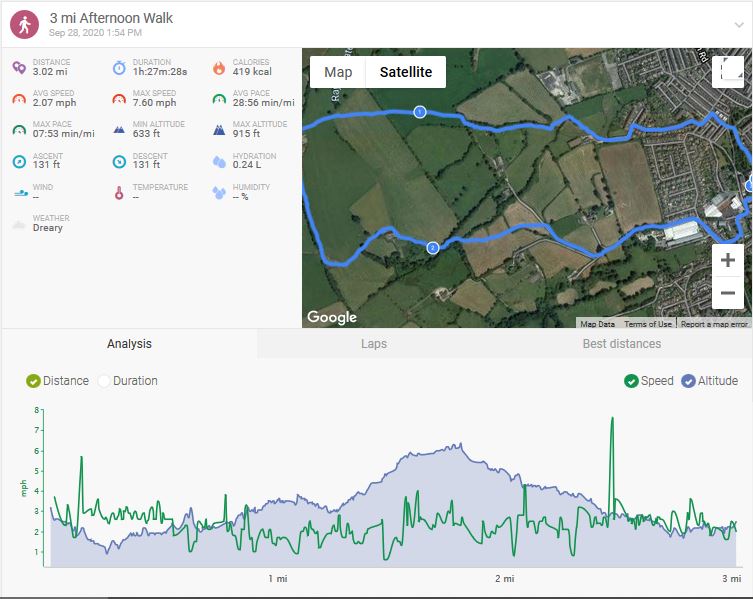Open the Best distances tab
The width and height of the screenshot is (753, 599).
pyautogui.click(x=621, y=344)
